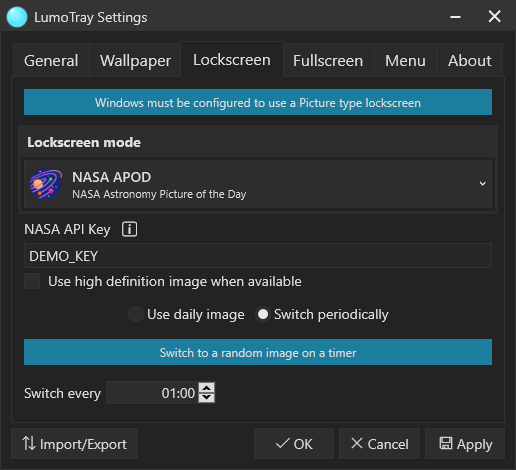Save settings with the Apply button

(465, 444)
